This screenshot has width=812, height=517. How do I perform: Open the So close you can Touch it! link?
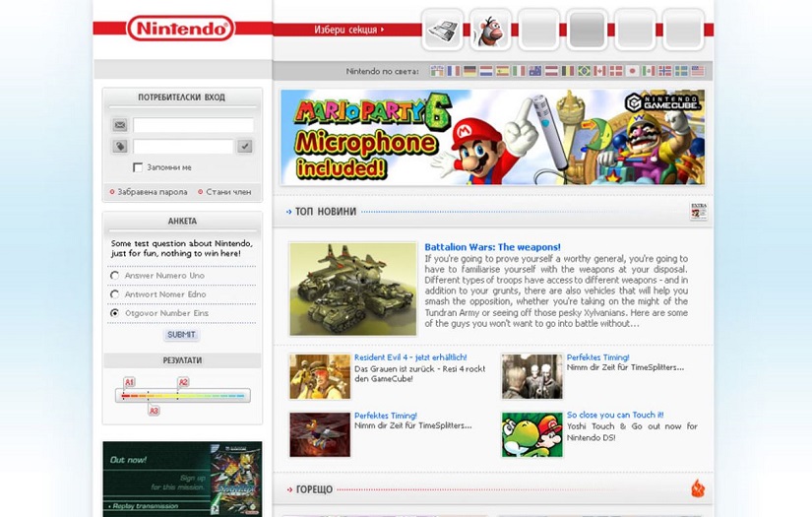615,415
